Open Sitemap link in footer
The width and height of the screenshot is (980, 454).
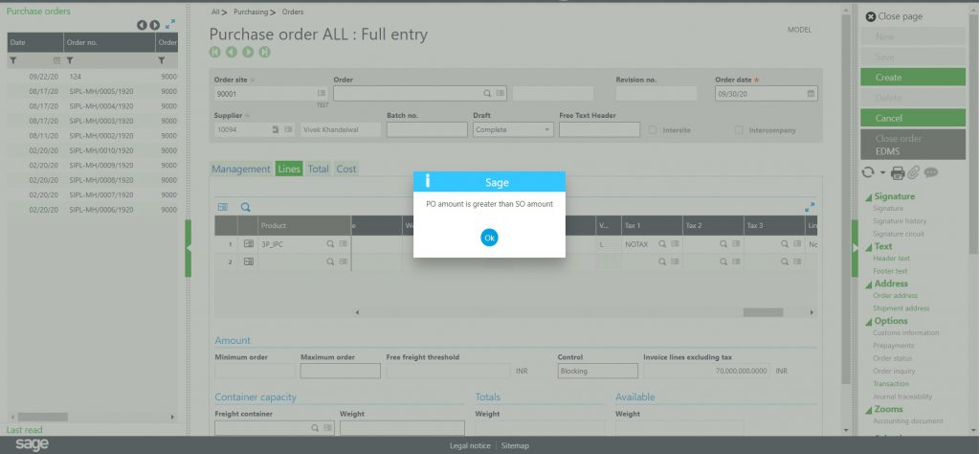514,446
